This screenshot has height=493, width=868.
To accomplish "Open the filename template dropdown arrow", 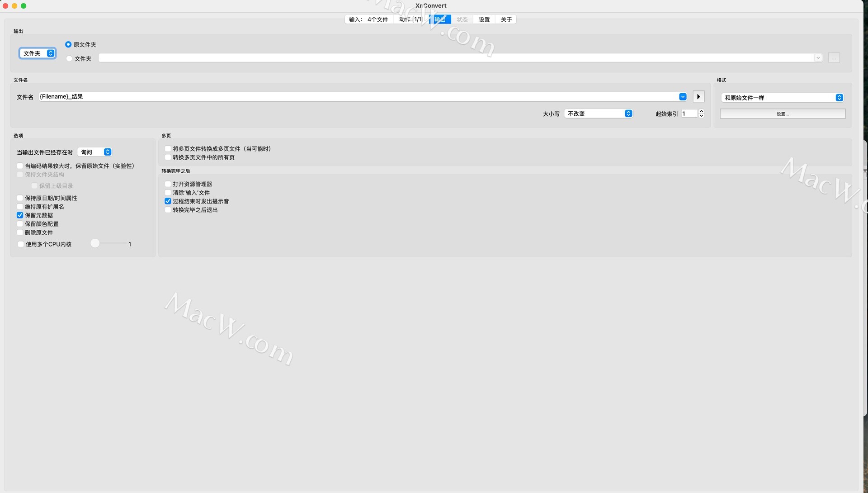I will 683,97.
